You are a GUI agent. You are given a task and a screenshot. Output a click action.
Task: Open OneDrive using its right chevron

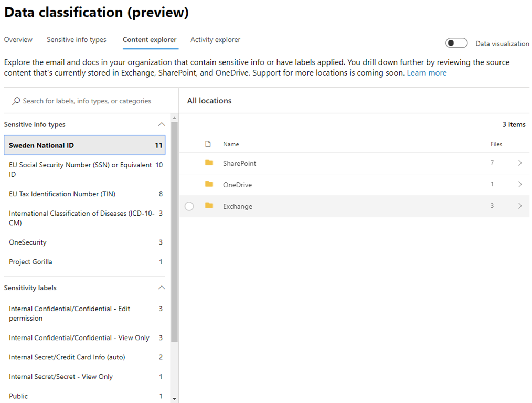pyautogui.click(x=520, y=185)
